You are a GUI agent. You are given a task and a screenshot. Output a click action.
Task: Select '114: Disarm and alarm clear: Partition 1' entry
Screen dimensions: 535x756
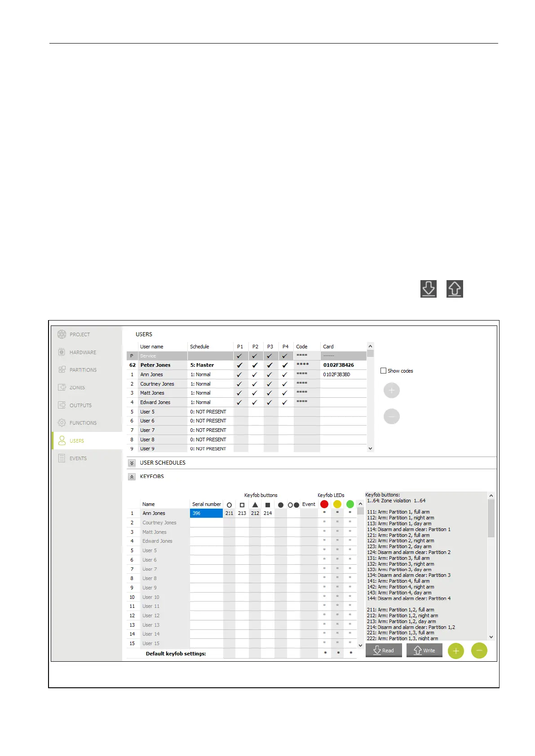pos(409,529)
